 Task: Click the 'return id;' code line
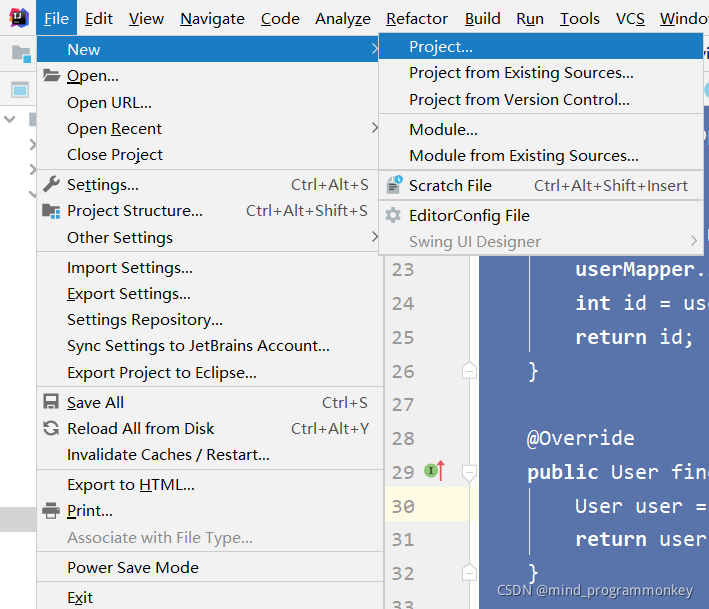point(634,337)
